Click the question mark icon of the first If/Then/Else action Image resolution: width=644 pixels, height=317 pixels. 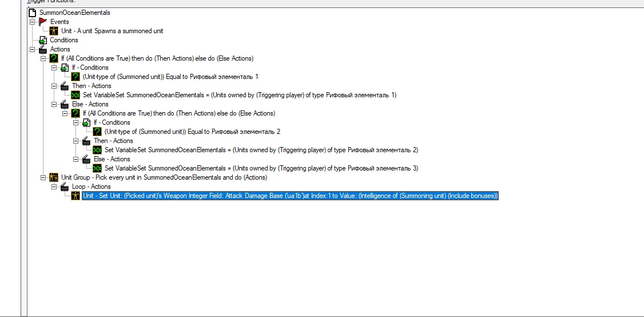coord(54,58)
